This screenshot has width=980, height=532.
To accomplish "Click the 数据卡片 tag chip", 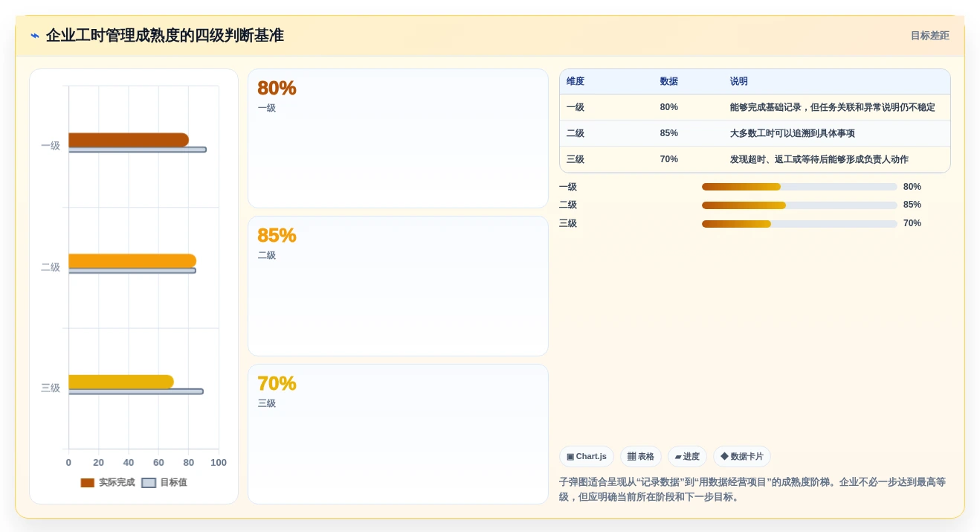I will pyautogui.click(x=742, y=456).
